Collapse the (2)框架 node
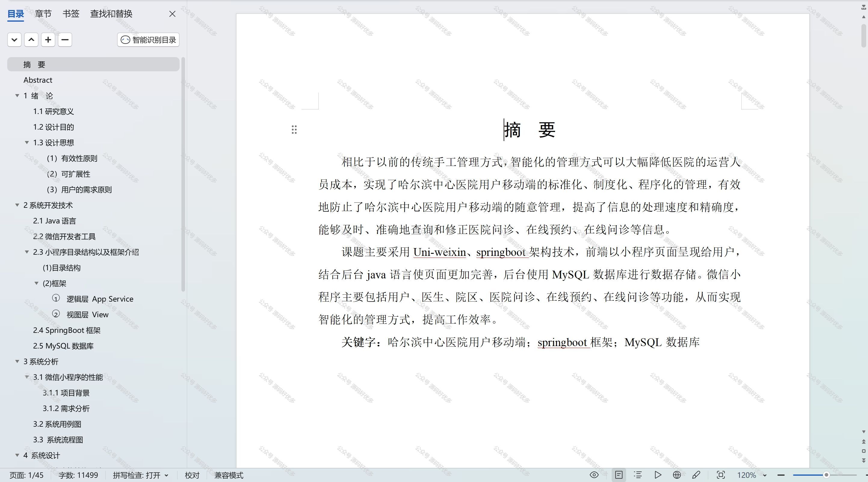Screen dimensions: 868x482 pyautogui.click(x=37, y=283)
